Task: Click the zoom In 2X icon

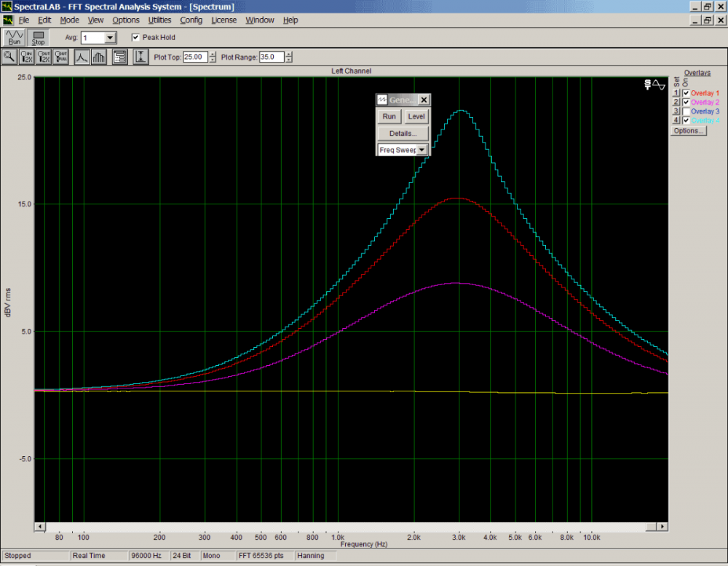Action: (28, 57)
